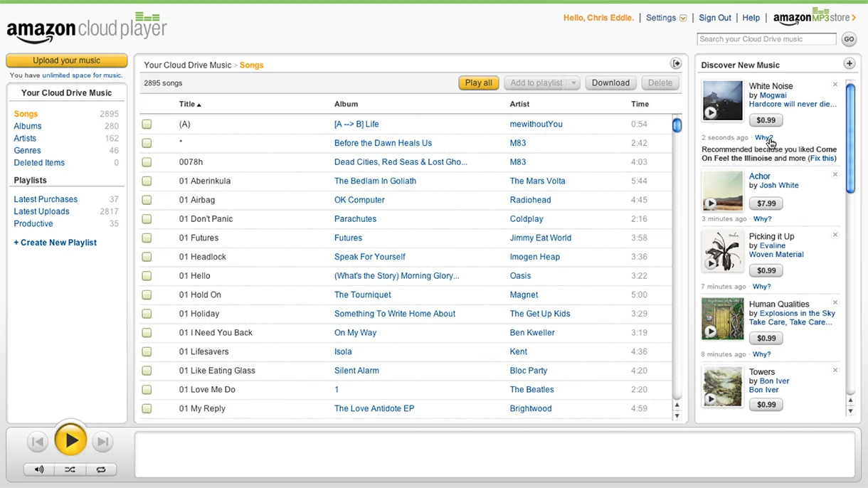Play the current song with the play button
868x488 pixels.
pyautogui.click(x=71, y=441)
